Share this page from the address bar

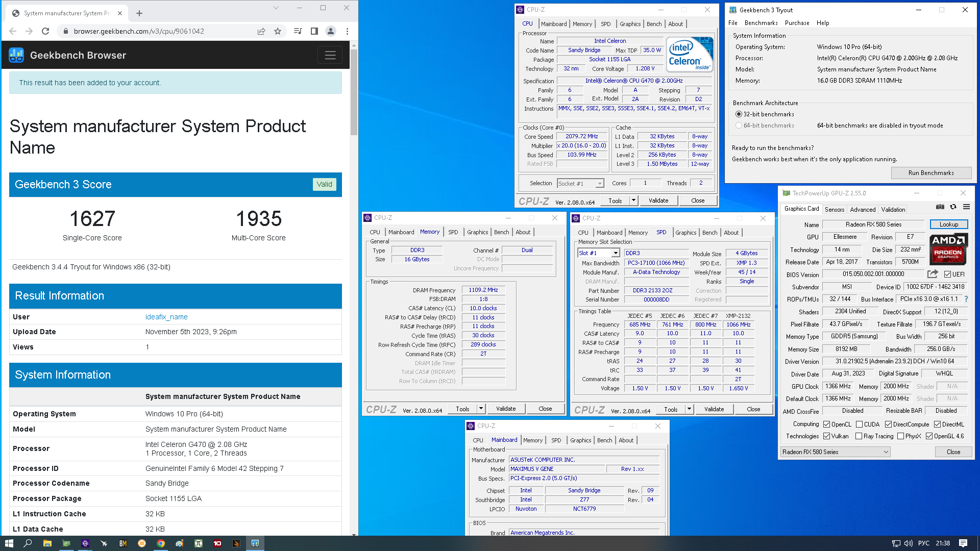(x=261, y=31)
